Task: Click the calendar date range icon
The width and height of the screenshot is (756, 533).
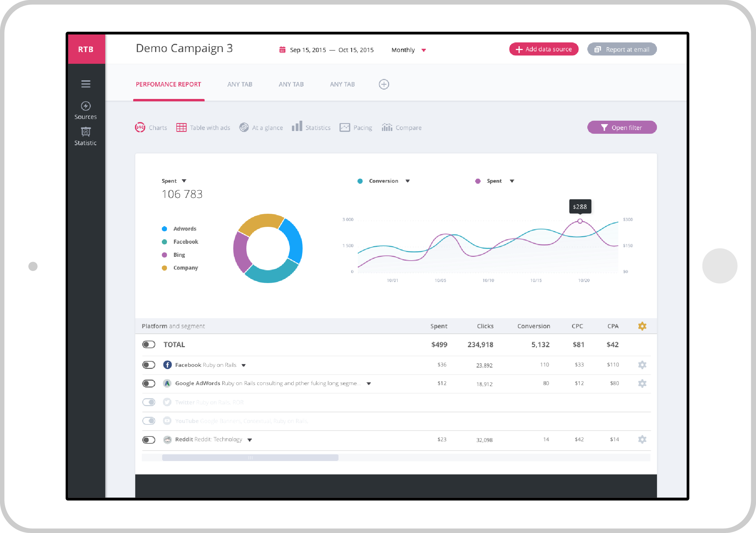Action: pos(282,50)
